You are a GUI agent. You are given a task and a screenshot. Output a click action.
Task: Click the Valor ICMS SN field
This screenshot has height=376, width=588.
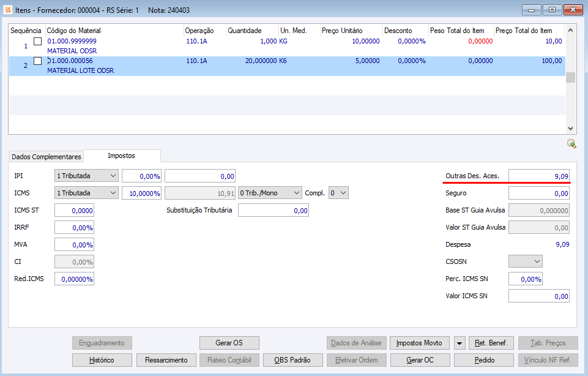pyautogui.click(x=539, y=296)
